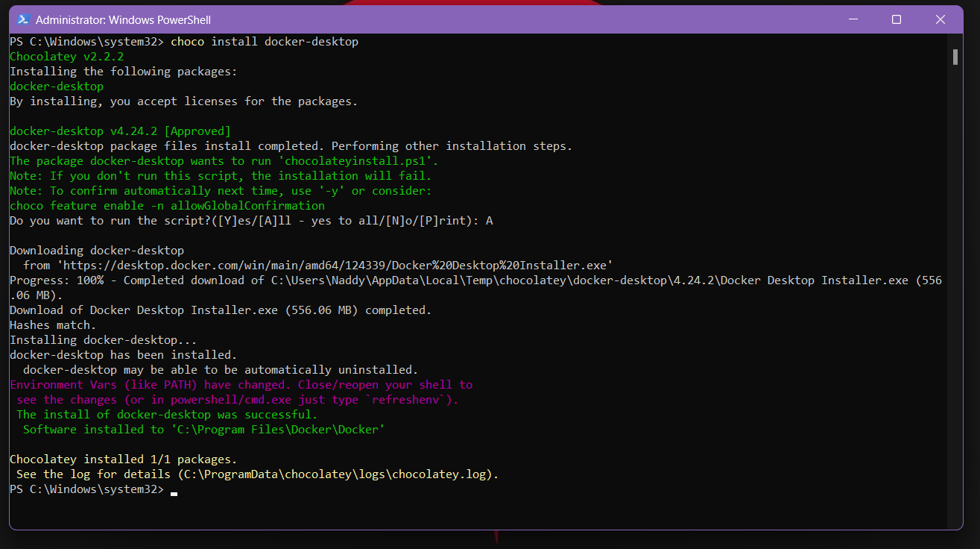
Task: Click the line mentioning `refreshenv`
Action: [x=238, y=400]
